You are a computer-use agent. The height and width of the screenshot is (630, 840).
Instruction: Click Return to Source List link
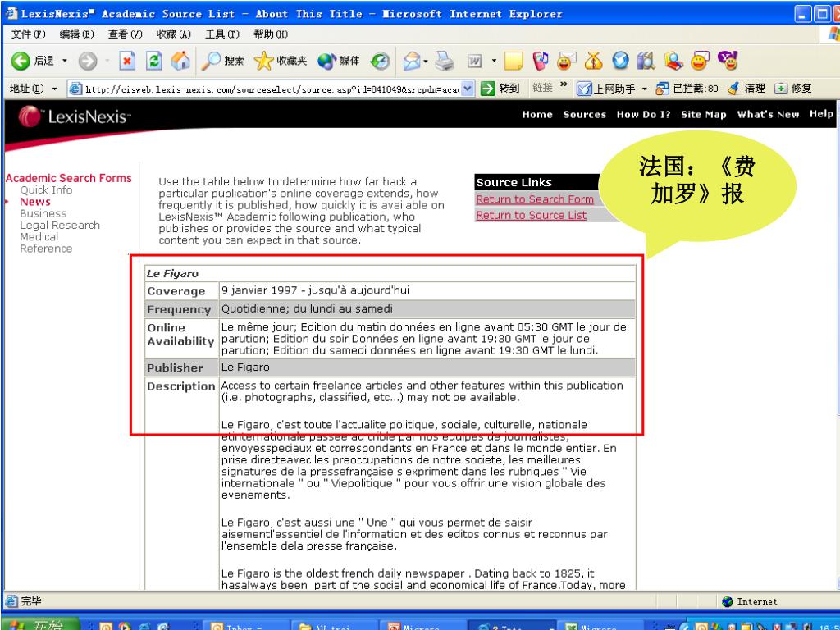pyautogui.click(x=531, y=216)
